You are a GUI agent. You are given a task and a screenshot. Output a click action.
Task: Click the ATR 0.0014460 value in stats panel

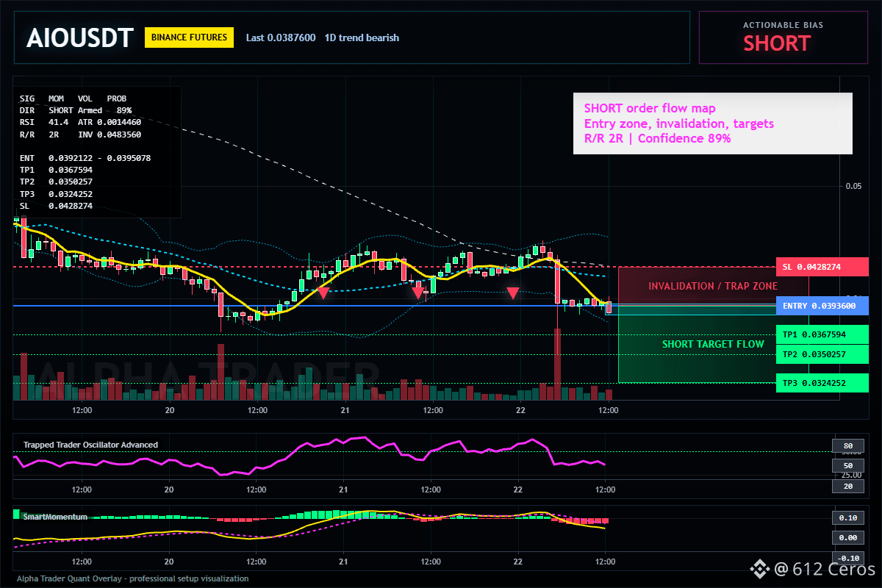click(110, 122)
